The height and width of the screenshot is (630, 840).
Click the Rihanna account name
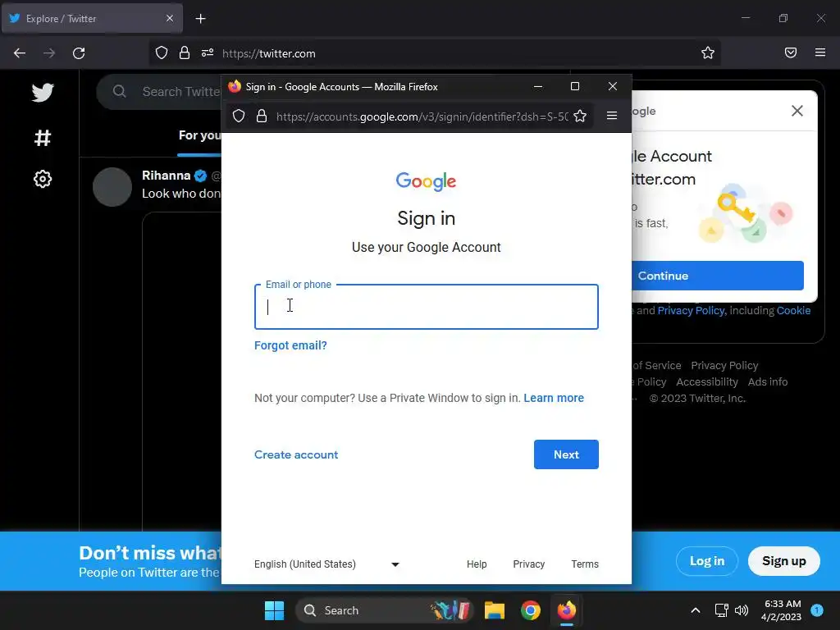(166, 176)
